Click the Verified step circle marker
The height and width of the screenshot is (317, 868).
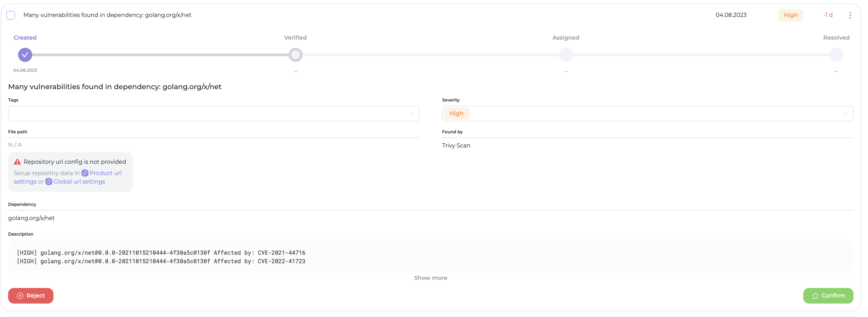pos(295,55)
